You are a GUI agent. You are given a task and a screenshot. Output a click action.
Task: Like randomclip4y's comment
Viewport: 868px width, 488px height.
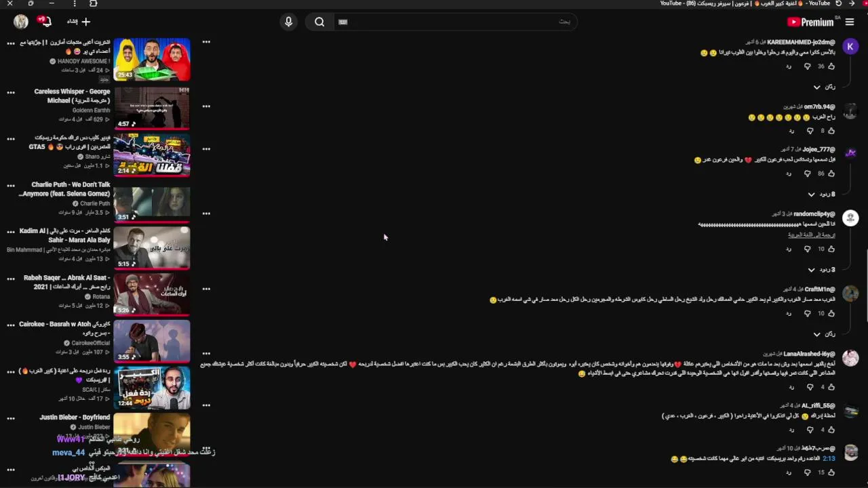click(x=831, y=249)
